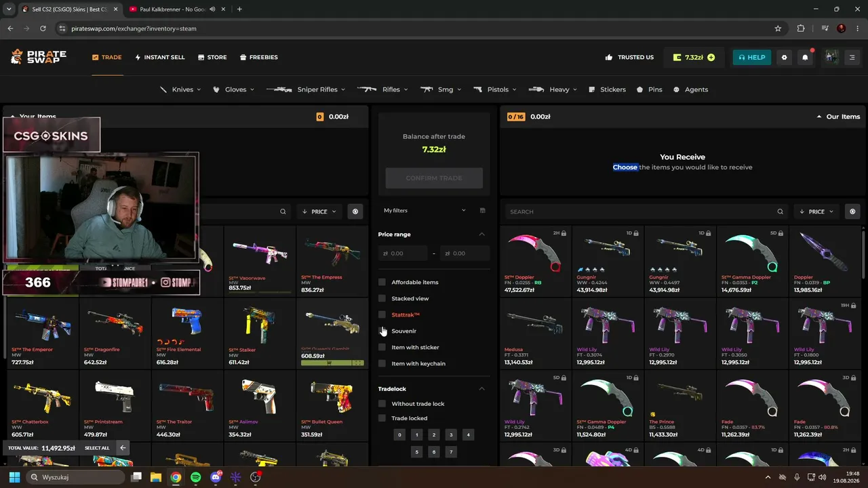Expand the Pistols category dropdown
The height and width of the screenshot is (488, 868).
point(495,89)
